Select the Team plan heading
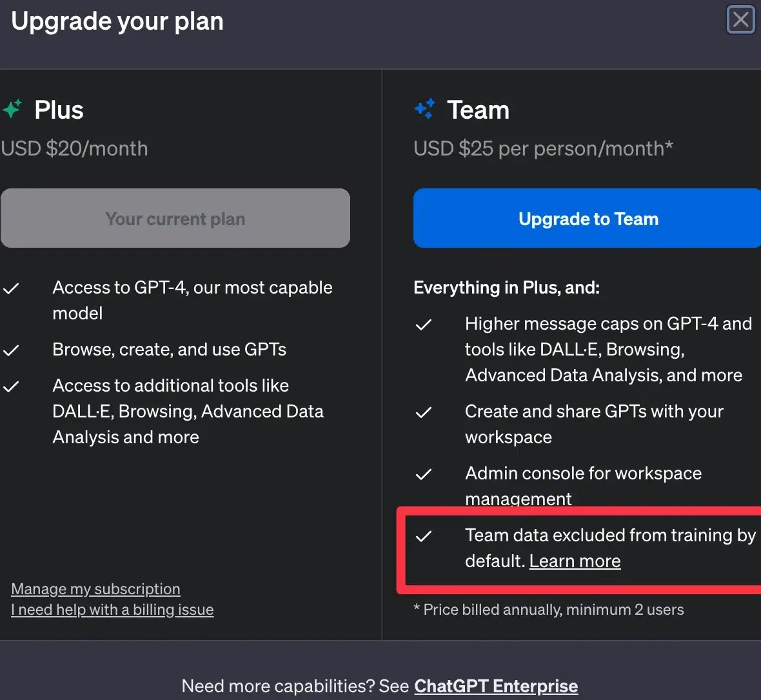This screenshot has height=700, width=761. click(478, 110)
